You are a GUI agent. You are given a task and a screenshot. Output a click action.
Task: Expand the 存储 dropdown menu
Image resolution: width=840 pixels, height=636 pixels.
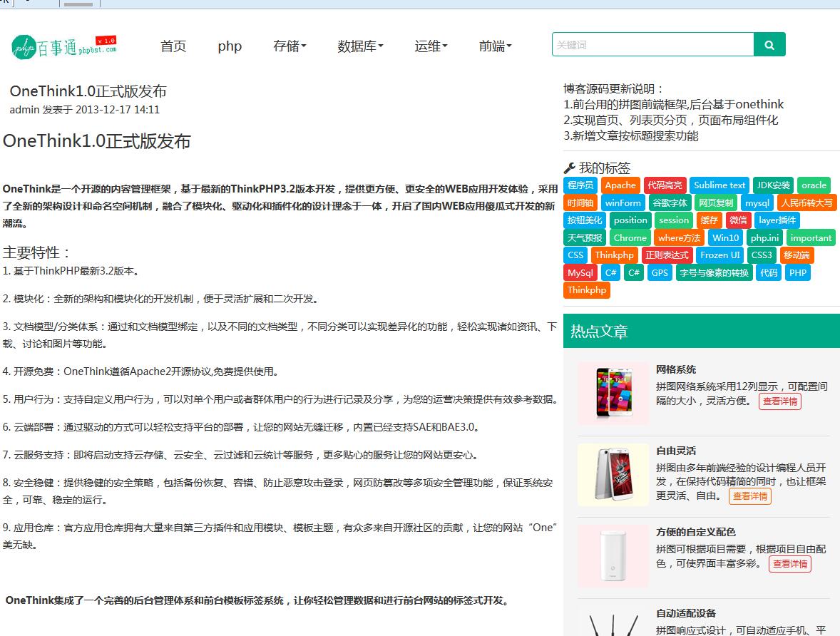tap(290, 46)
